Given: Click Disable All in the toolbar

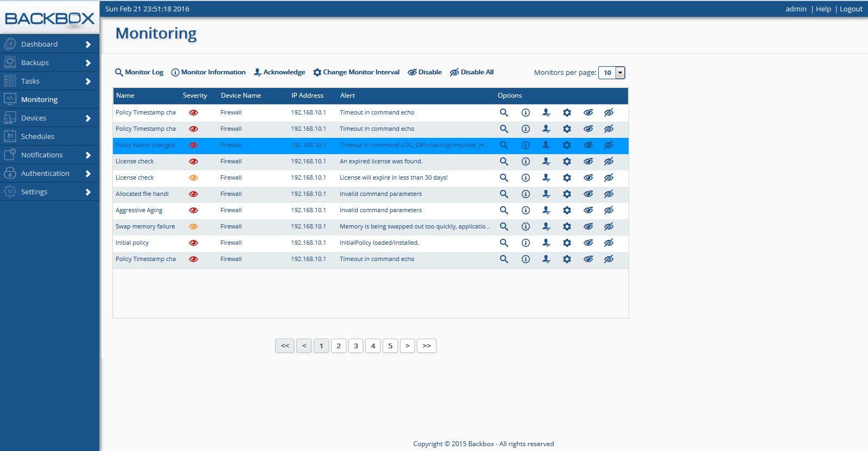Looking at the screenshot, I should (x=472, y=72).
